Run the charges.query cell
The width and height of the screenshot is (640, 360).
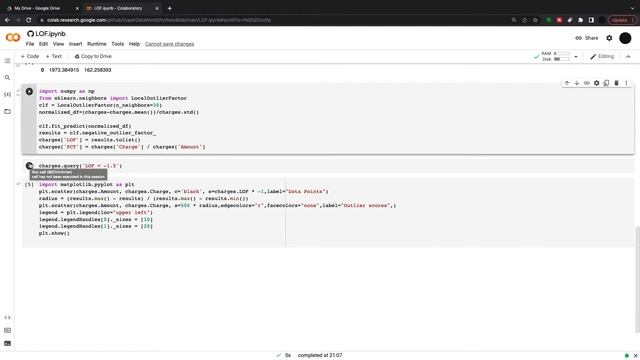click(29, 166)
